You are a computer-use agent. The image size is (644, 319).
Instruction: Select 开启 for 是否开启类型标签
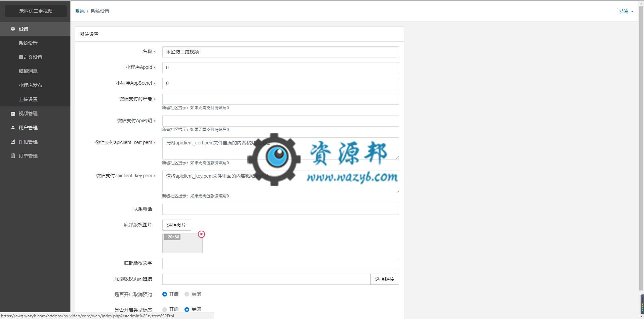click(x=165, y=310)
